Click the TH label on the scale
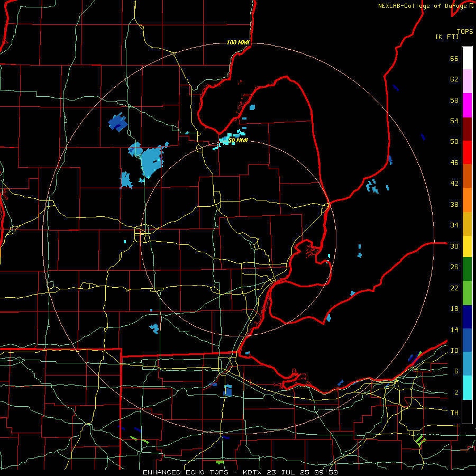 (x=454, y=413)
